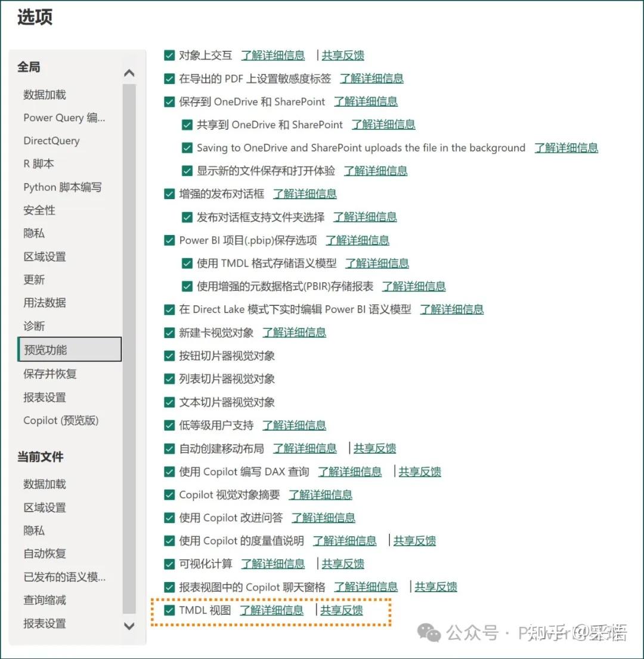Click 共享反馈 next to 可视化计算
The width and height of the screenshot is (644, 659).
(x=343, y=564)
